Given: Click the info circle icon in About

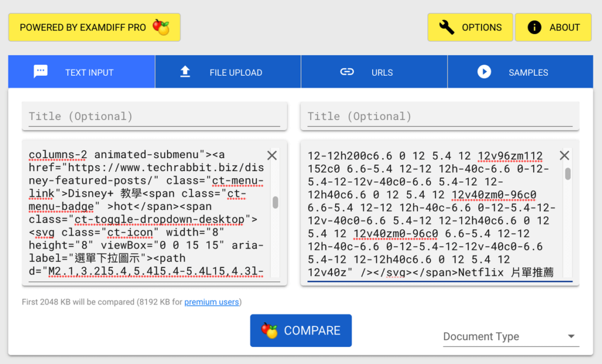Looking at the screenshot, I should [x=534, y=27].
